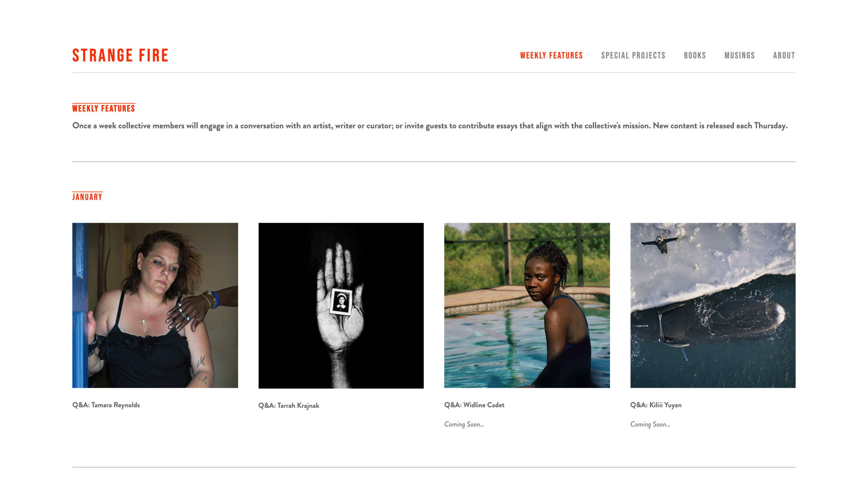The image size is (868, 494).
Task: Open the Books menu item
Action: pyautogui.click(x=694, y=56)
